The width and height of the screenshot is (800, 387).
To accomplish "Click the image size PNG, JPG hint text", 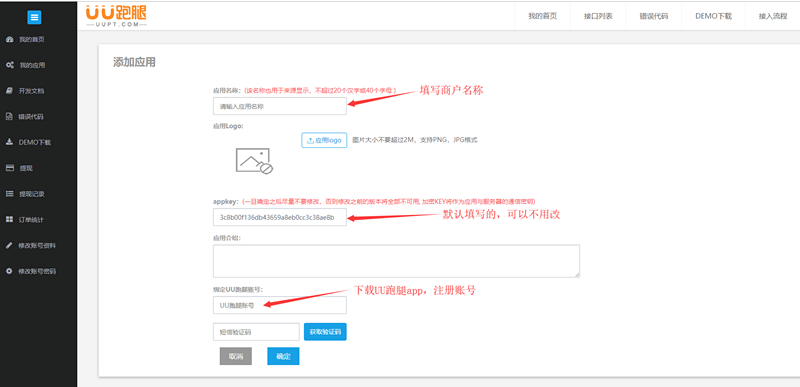I will point(415,140).
